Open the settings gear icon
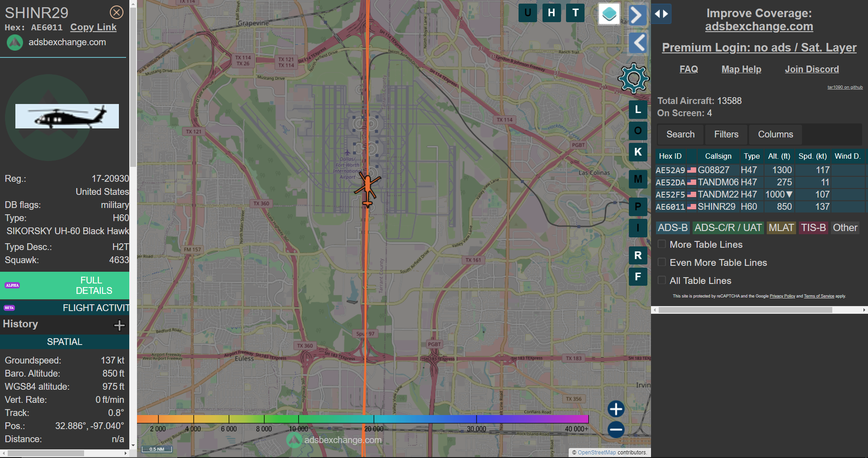Viewport: 868px width, 458px height. [x=633, y=78]
